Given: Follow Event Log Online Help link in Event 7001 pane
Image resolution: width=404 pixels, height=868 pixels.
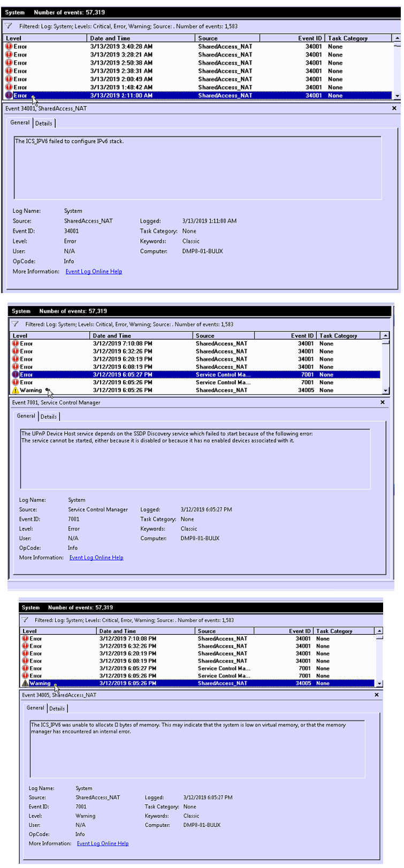Looking at the screenshot, I should pyautogui.click(x=96, y=558).
